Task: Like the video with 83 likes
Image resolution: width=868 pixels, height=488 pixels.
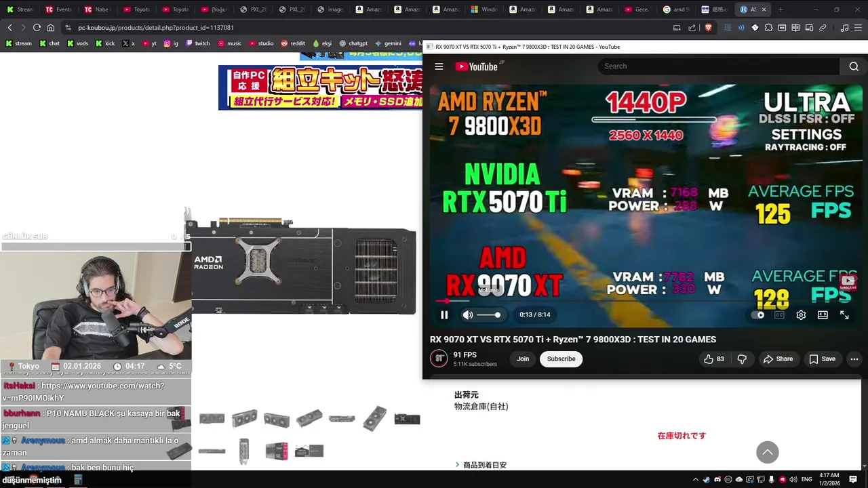Action: [714, 359]
